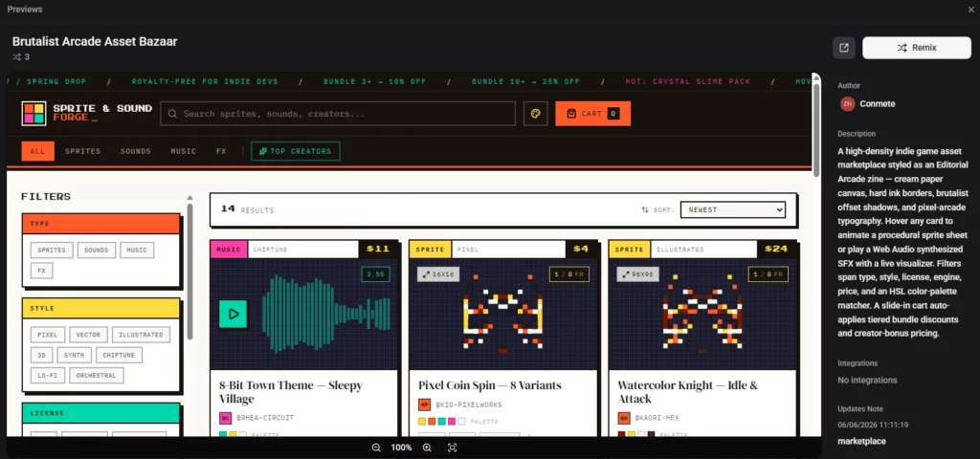Toggle the Illustrated style filter
This screenshot has height=459, width=980.
[141, 335]
